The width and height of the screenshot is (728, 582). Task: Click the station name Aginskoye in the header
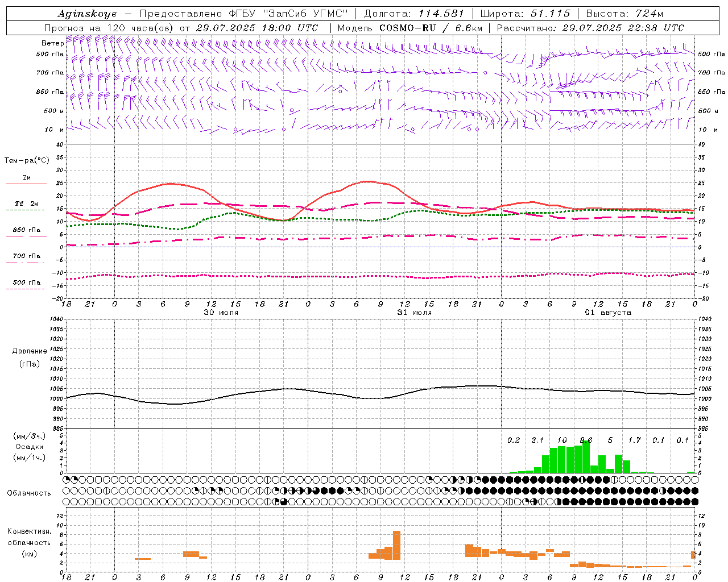[x=87, y=14]
